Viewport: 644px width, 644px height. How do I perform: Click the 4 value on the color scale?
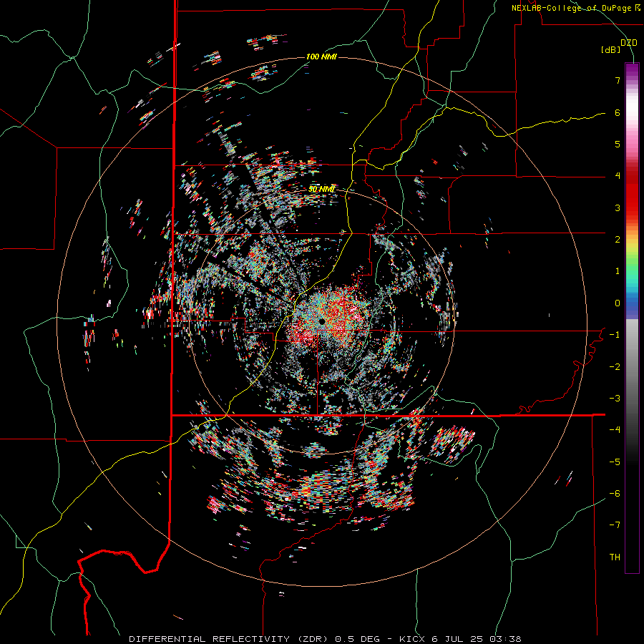[618, 176]
